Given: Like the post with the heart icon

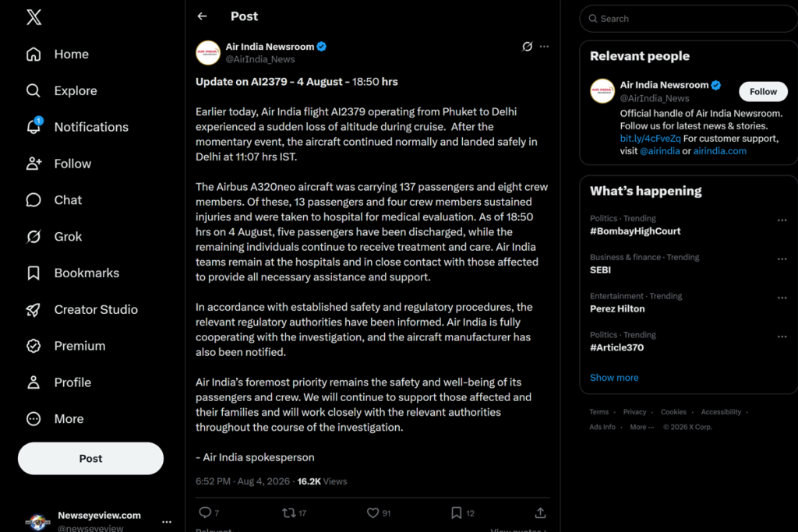Looking at the screenshot, I should point(373,513).
